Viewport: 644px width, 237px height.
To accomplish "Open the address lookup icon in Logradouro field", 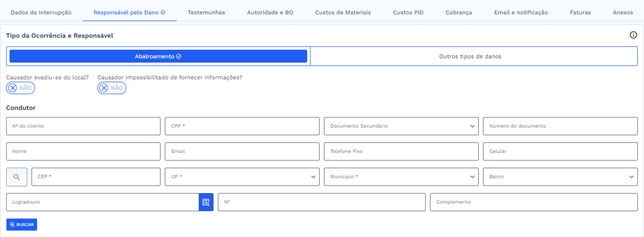I will [x=206, y=202].
